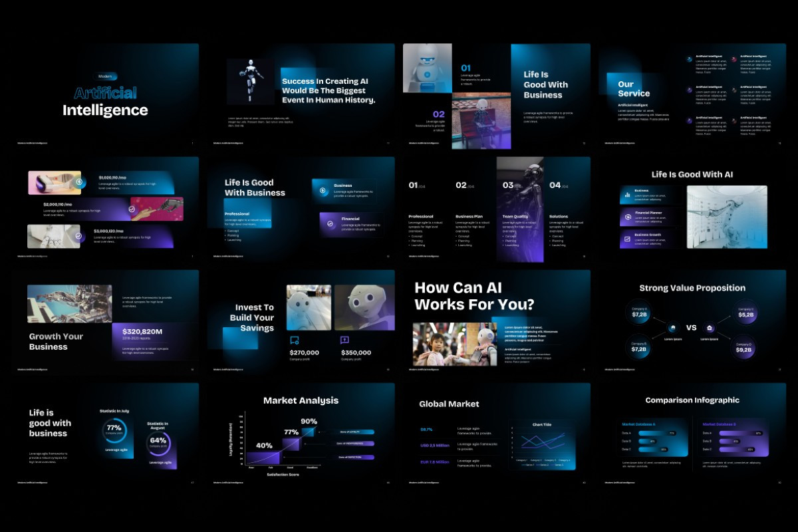The width and height of the screenshot is (798, 532).
Task: Open the Success In Creating AI slide
Action: (301, 95)
